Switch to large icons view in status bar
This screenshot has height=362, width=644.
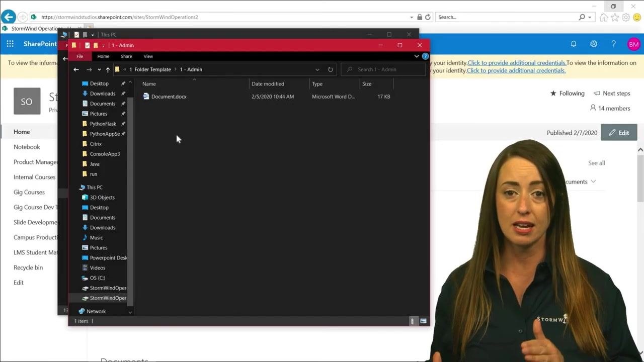pos(423,321)
